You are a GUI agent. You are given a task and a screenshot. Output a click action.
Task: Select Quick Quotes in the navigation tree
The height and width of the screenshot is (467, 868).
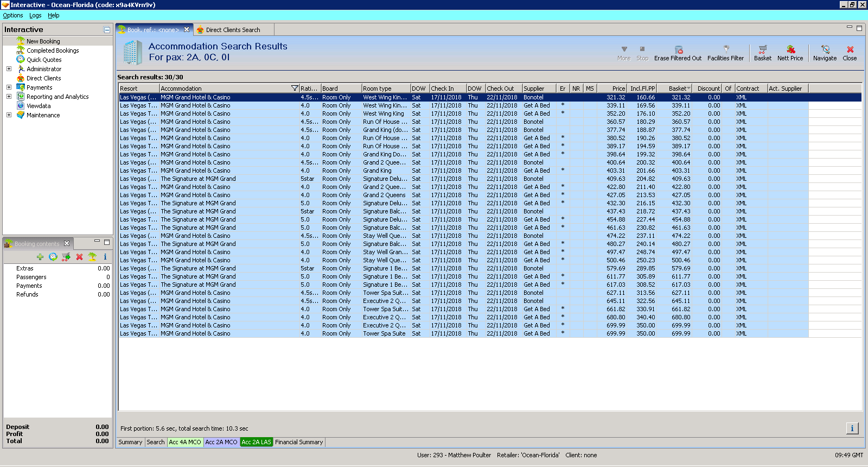click(x=44, y=60)
